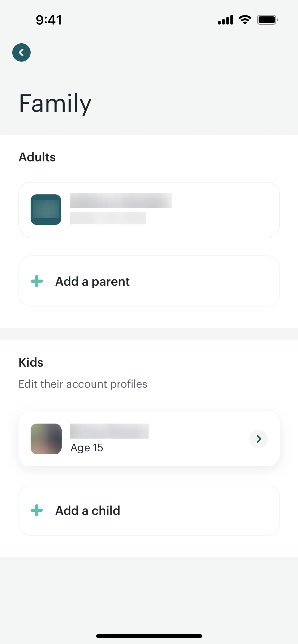Tap the Kids section heading
This screenshot has width=298, height=644.
coord(31,362)
